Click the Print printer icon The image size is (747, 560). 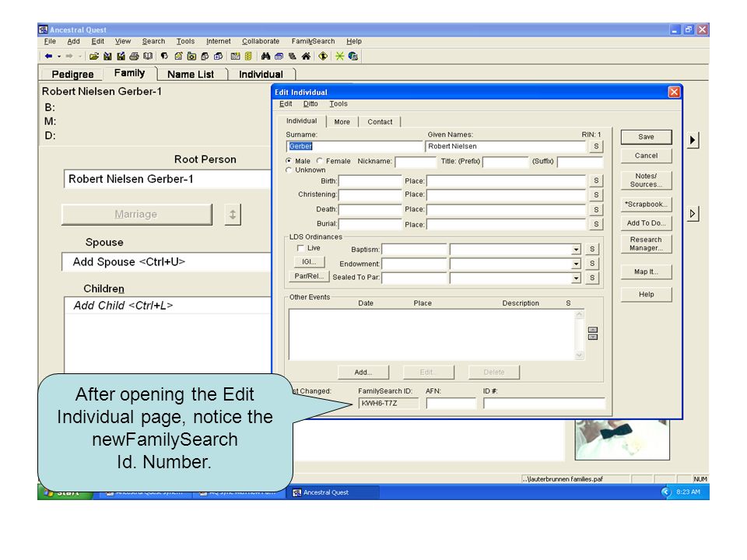point(135,56)
